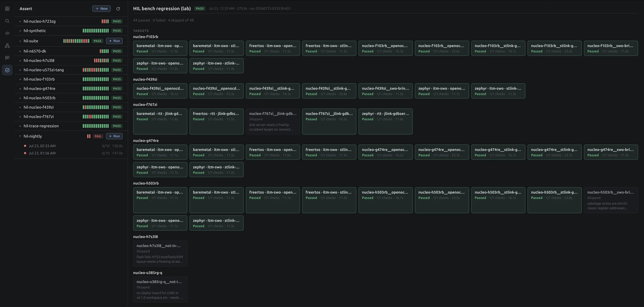Open nucleo-f767zi_jlink-gdb… passed card at 24.3s
Viewport: 644px width, 307px height.
point(329,121)
